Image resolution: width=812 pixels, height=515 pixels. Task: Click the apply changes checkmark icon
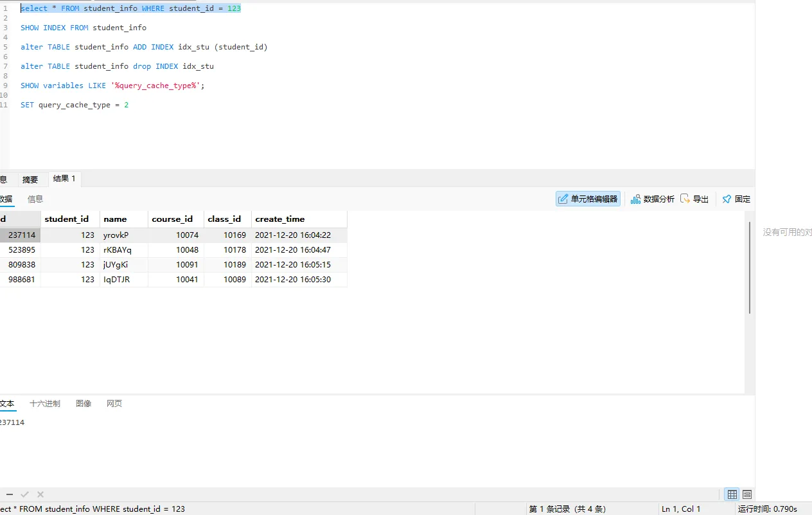coord(25,494)
